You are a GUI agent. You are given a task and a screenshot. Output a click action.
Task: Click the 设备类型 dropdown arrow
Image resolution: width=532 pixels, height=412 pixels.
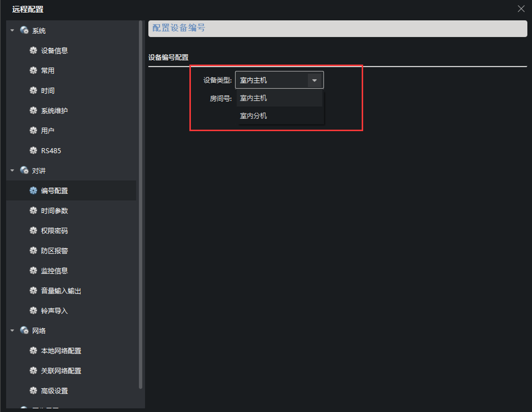click(314, 80)
